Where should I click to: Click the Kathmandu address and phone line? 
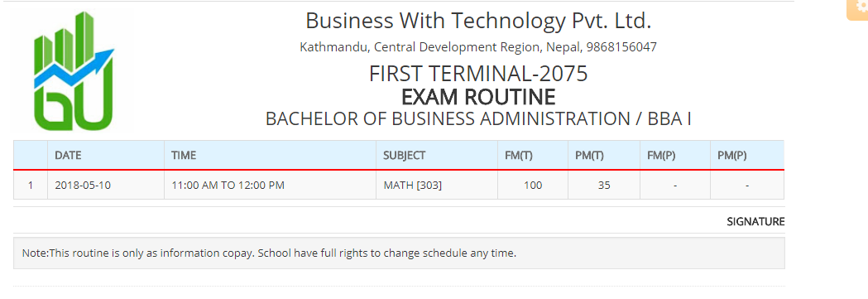(x=478, y=47)
